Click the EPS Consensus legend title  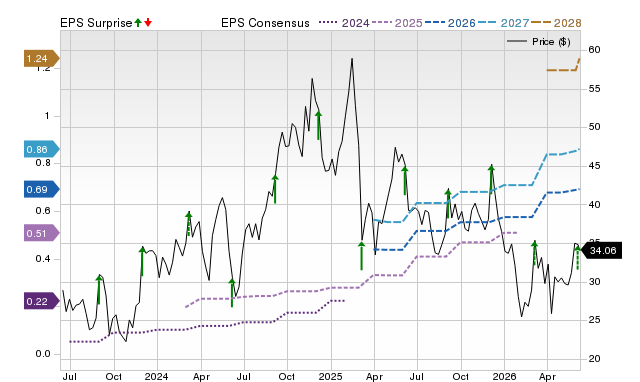click(265, 23)
